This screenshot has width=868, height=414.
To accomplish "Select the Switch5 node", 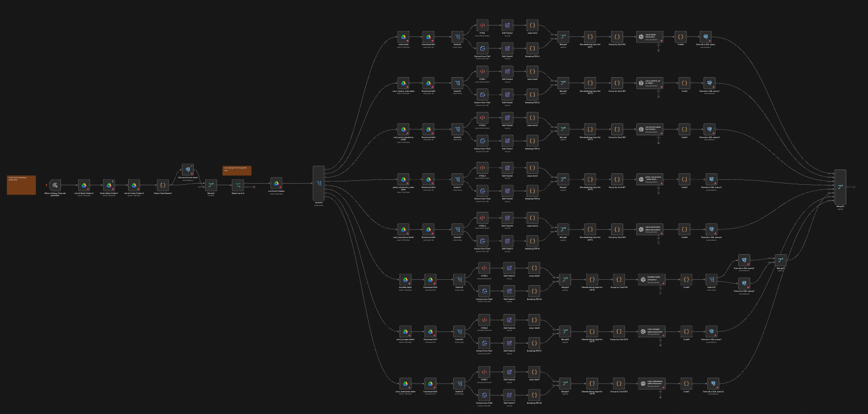I will pyautogui.click(x=458, y=83).
